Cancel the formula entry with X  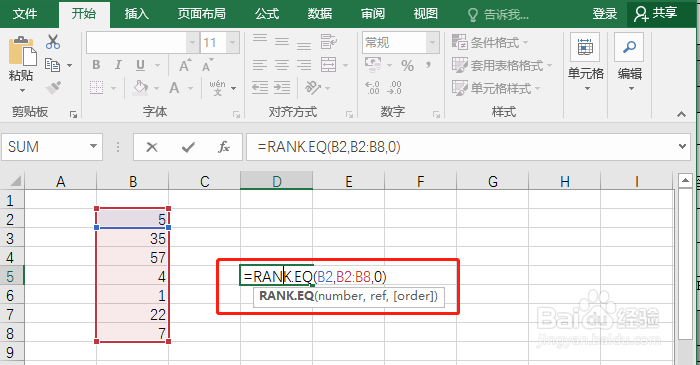(x=152, y=147)
